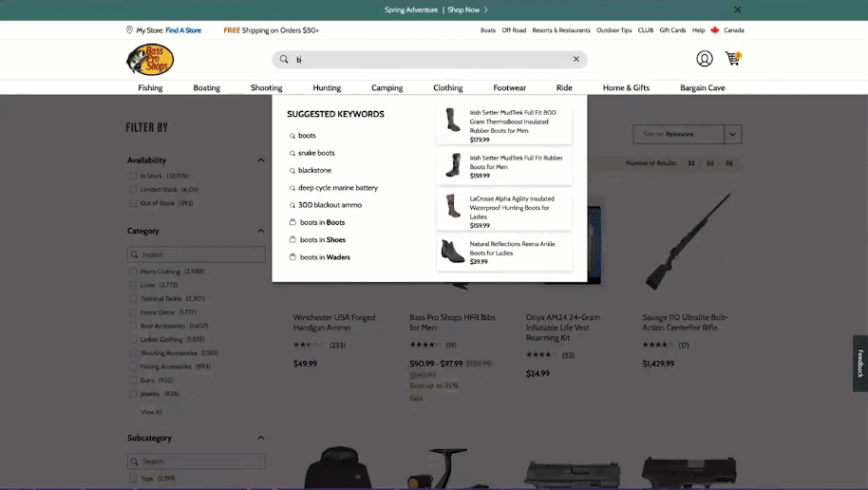
Task: Open the Bargain Cave menu item
Action: [702, 87]
